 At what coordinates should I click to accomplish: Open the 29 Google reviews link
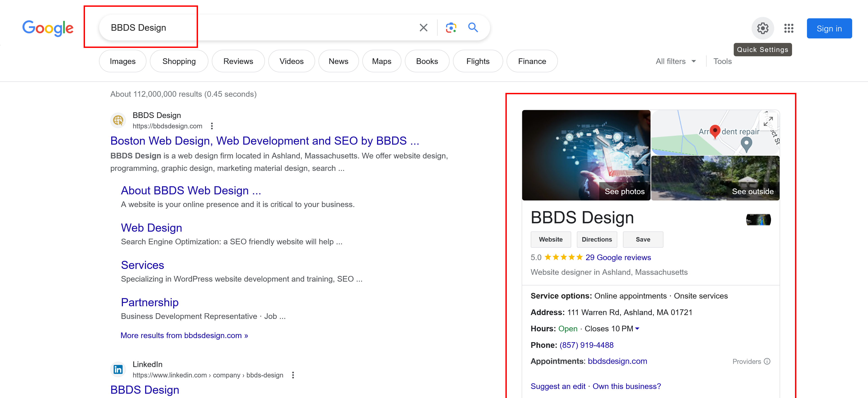point(618,258)
